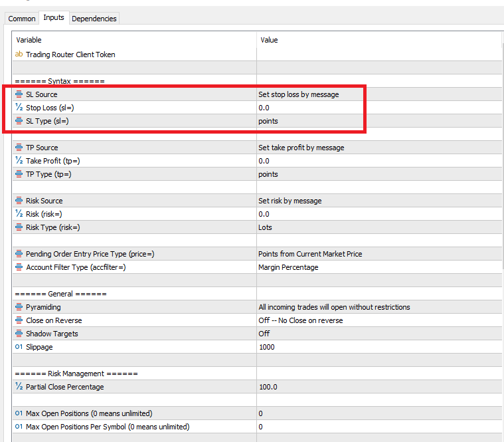This screenshot has height=442, width=504.
Task: Click the Variable column header
Action: 134,40
